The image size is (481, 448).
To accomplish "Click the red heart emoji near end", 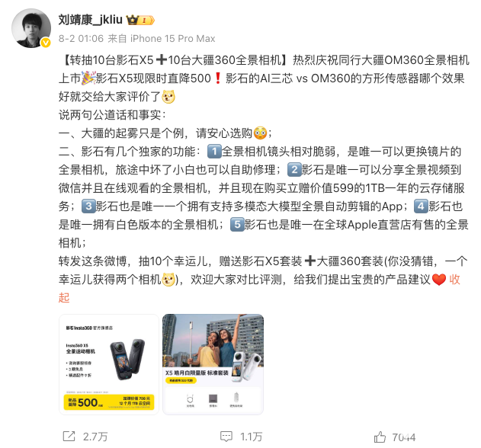I will [x=438, y=280].
